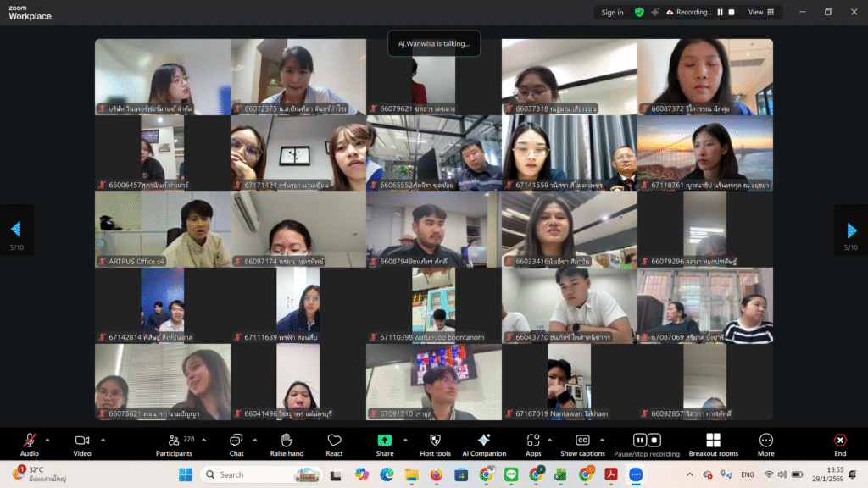Click the red End meeting button
Image resolution: width=868 pixels, height=488 pixels.
tap(839, 441)
